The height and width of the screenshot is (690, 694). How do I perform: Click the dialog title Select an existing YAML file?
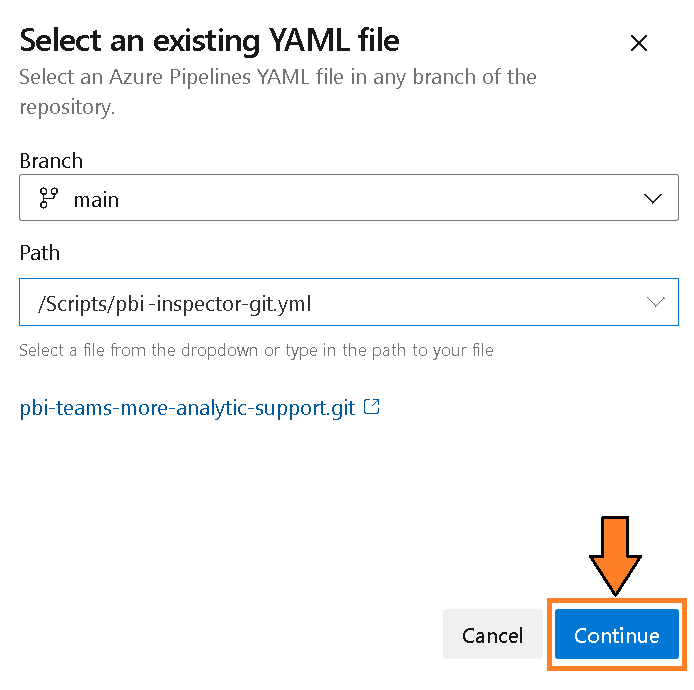point(209,41)
